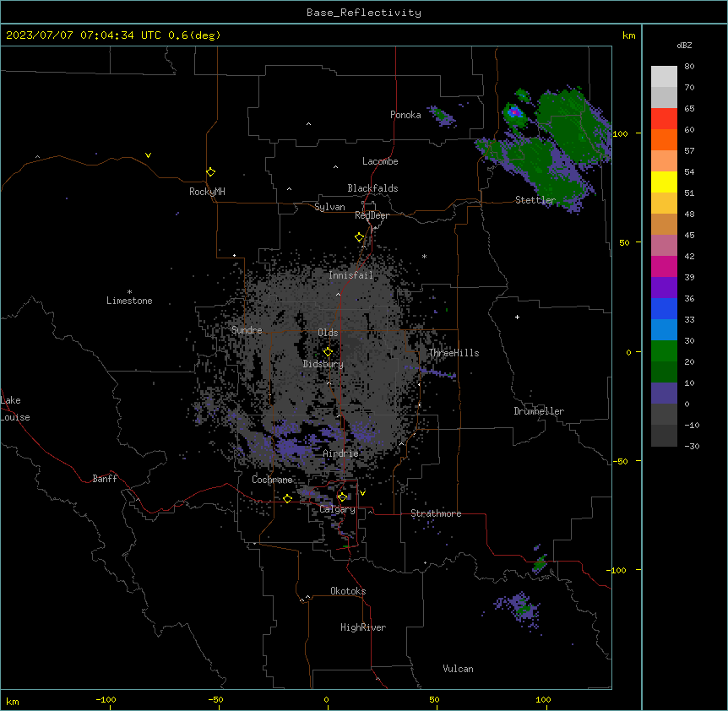Select the dark green 10-20 dBZ swatch
Screen dimensions: 728x711
point(664,372)
